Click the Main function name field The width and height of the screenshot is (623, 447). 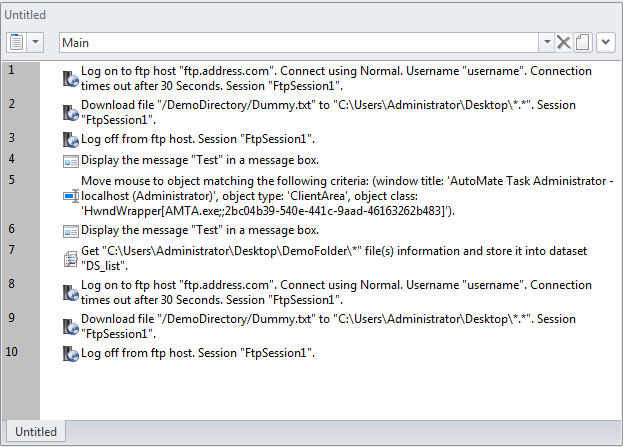point(298,42)
